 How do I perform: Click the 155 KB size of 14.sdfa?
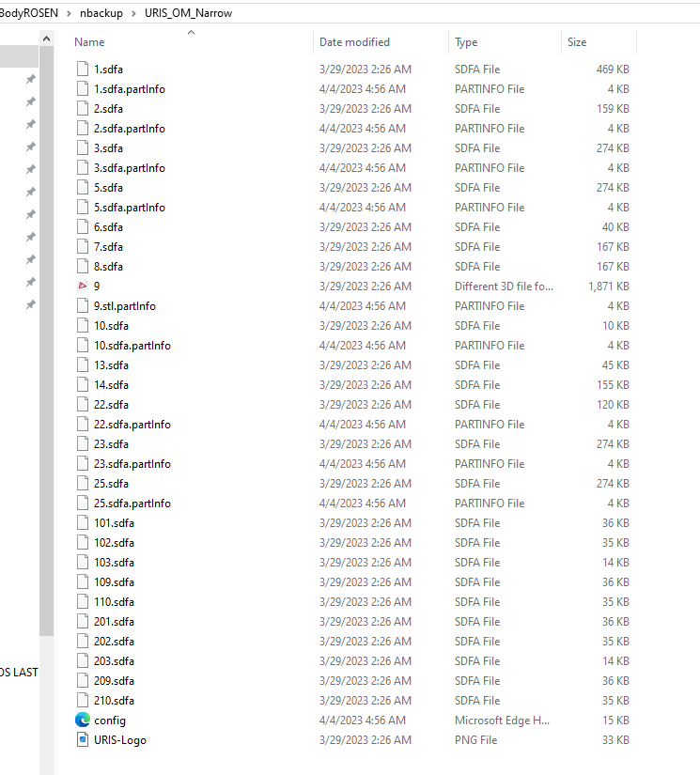click(x=613, y=385)
